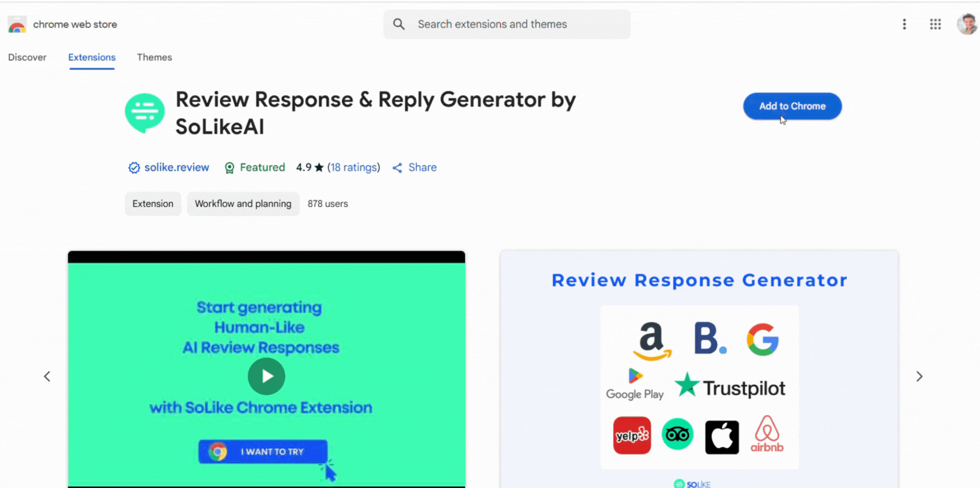Click the Google Play logo
980x488 pixels.
point(635,384)
